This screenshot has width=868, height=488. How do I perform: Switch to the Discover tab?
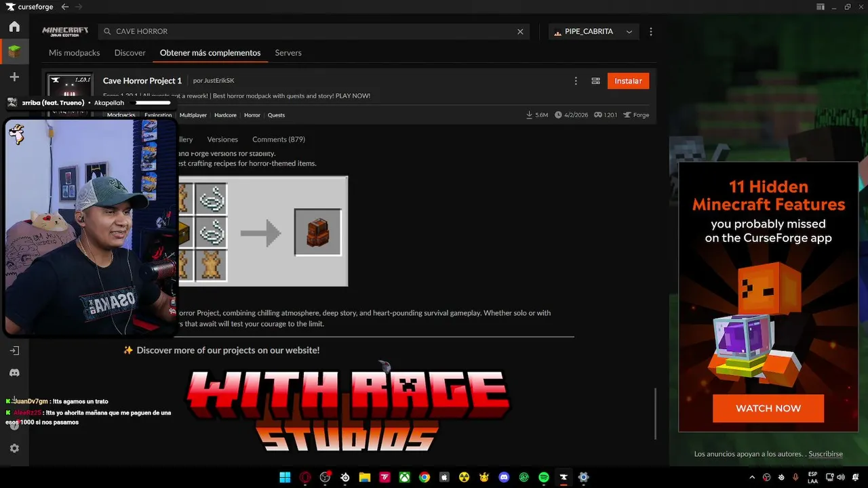click(130, 53)
